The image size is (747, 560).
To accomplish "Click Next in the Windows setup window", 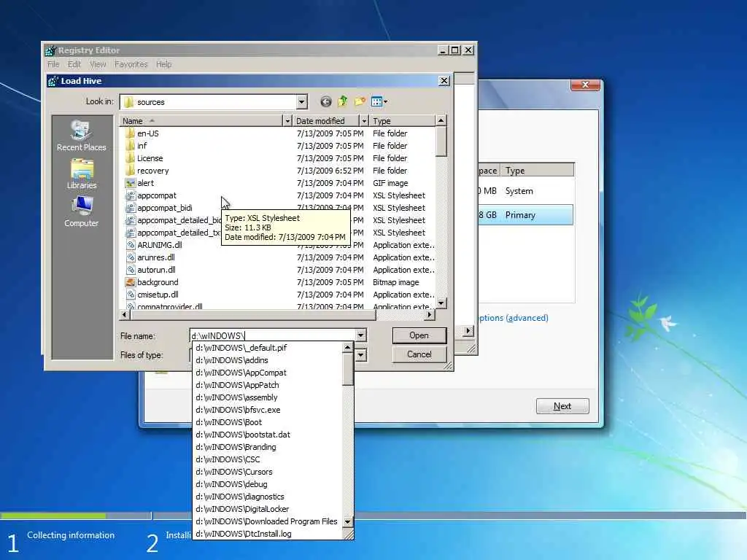I will 562,406.
